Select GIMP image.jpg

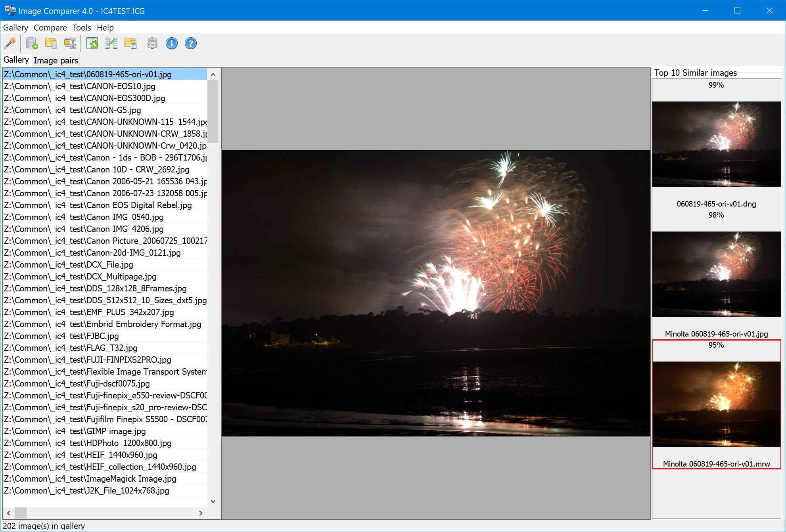pyautogui.click(x=105, y=431)
